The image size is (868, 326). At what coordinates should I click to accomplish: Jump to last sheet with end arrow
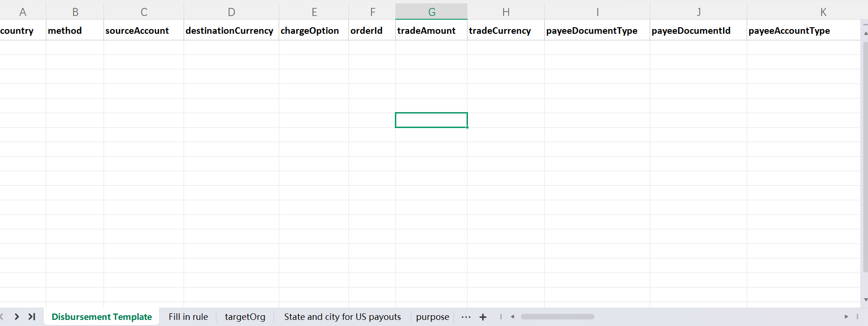tap(32, 317)
